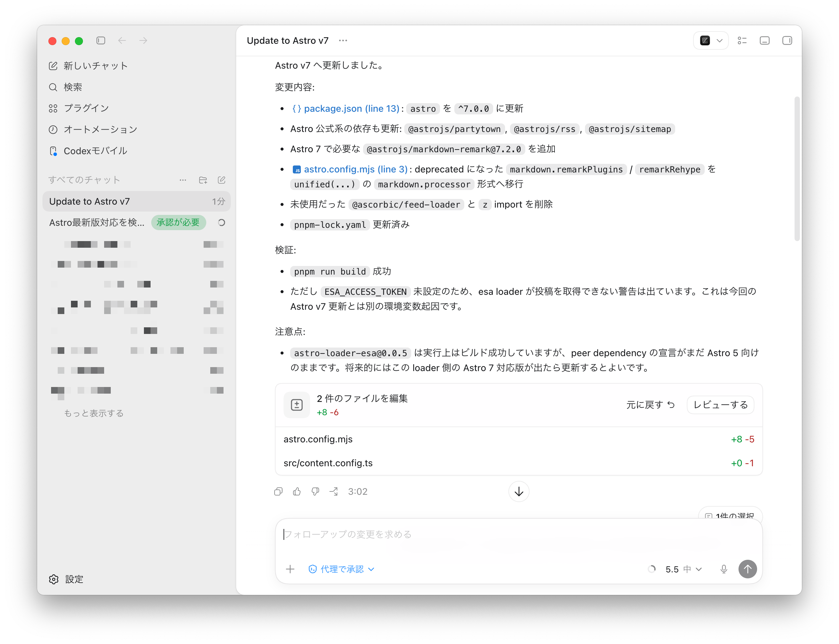This screenshot has width=839, height=644.
Task: Click the automation clock icon
Action: tap(53, 130)
